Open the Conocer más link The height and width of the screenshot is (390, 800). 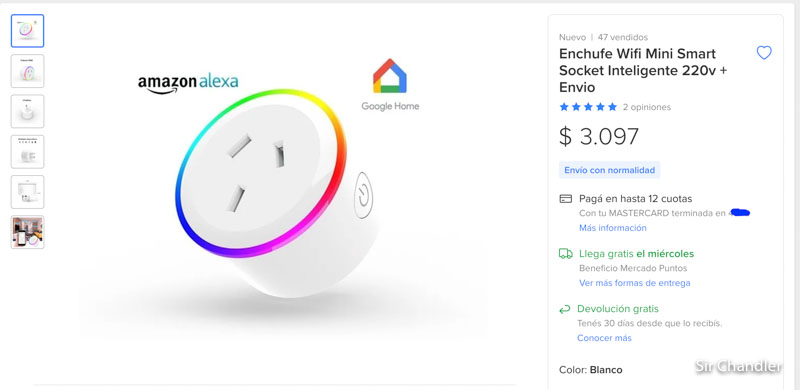[x=604, y=338]
